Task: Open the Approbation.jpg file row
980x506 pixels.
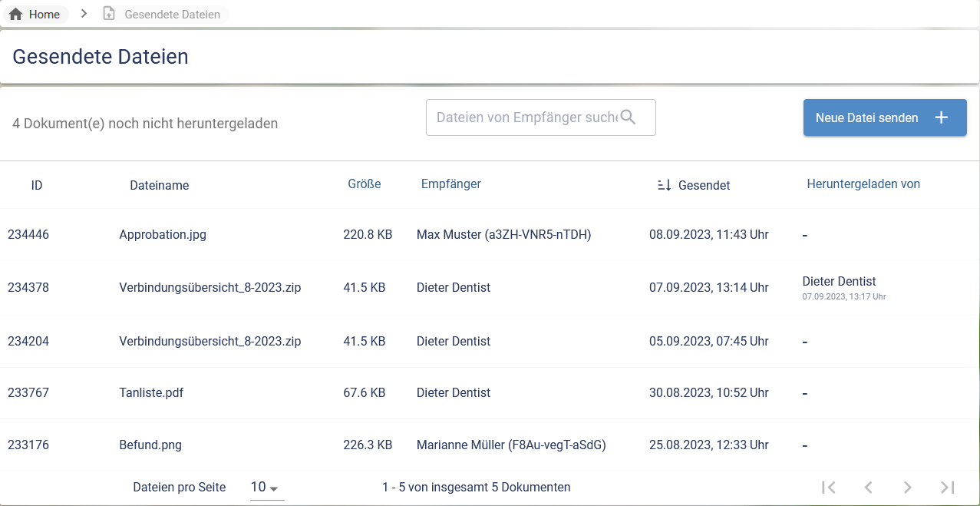Action: pos(163,235)
